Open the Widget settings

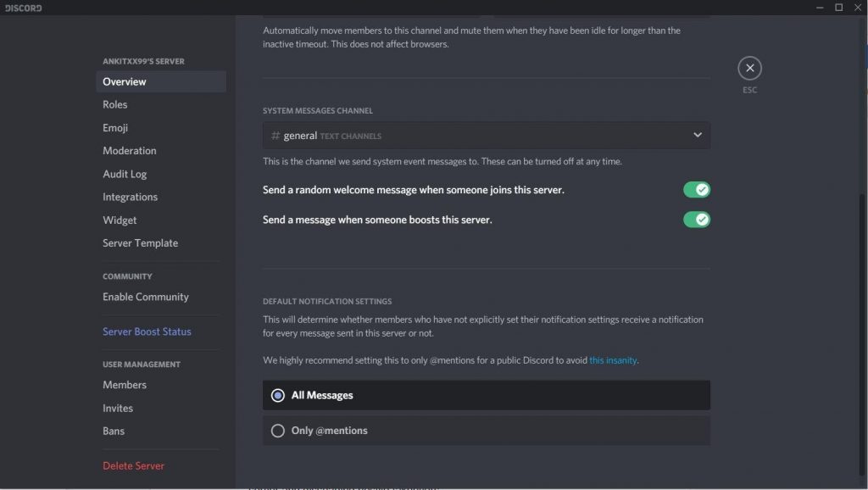[x=161, y=220]
